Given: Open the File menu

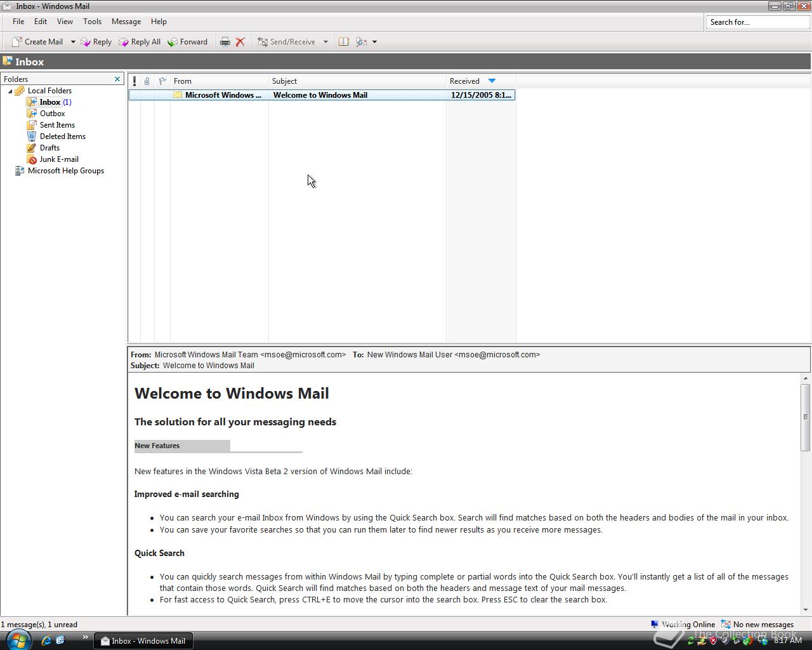Looking at the screenshot, I should (x=18, y=22).
